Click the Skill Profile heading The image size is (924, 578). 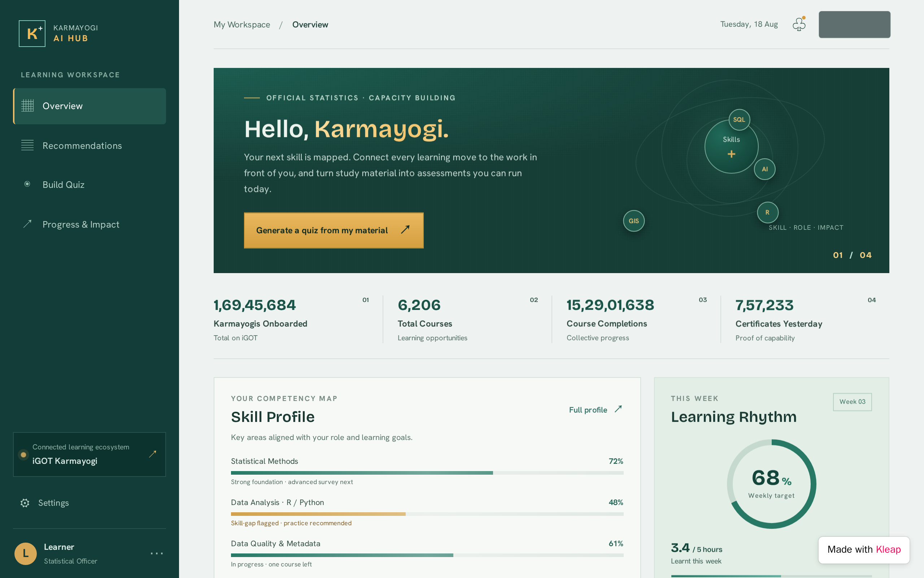273,417
